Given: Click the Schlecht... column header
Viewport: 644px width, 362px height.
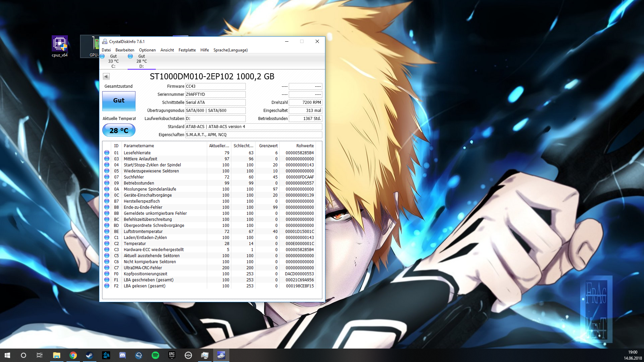Looking at the screenshot, I should [243, 146].
